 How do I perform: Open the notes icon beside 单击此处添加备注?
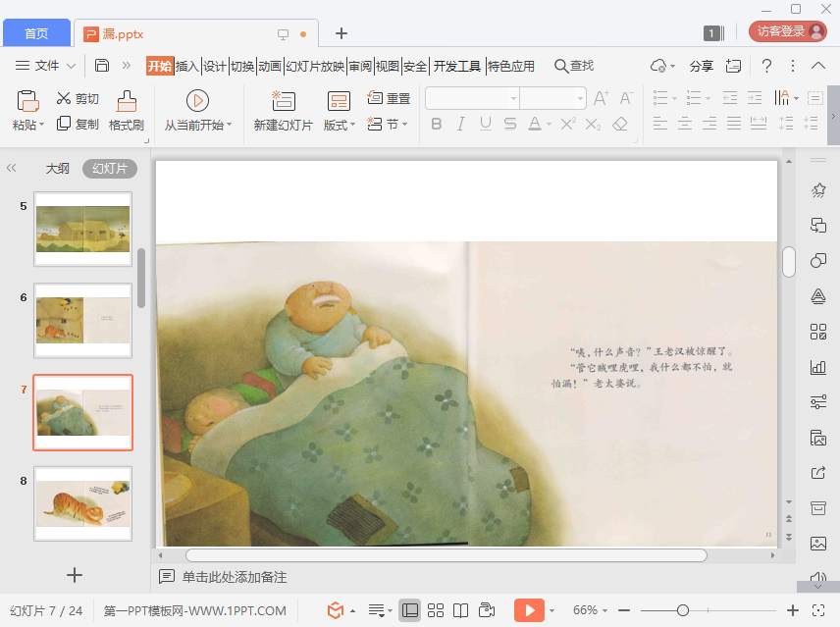tap(167, 577)
